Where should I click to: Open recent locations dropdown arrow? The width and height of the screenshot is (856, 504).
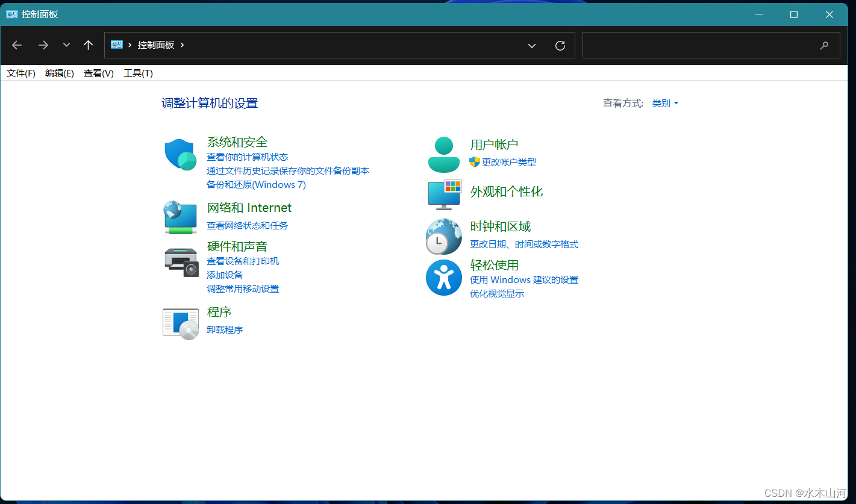click(67, 45)
